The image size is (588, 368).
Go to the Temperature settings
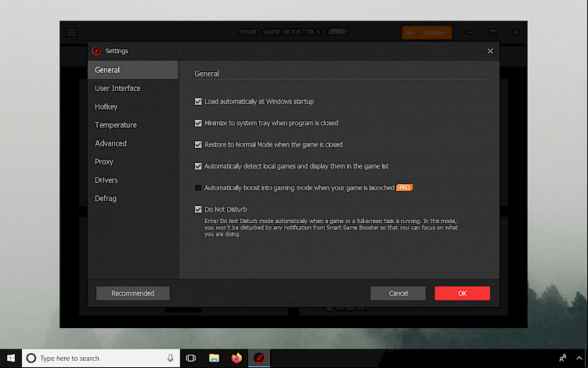point(133,125)
